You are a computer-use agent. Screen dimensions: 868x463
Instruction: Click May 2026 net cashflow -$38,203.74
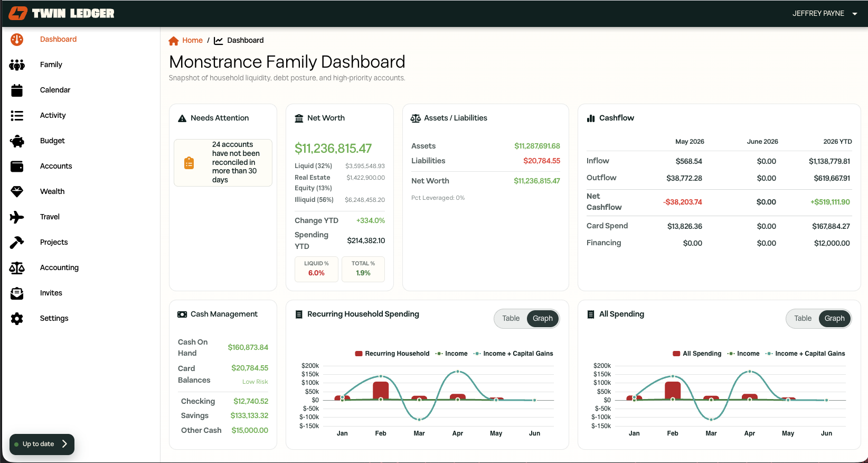tap(683, 202)
